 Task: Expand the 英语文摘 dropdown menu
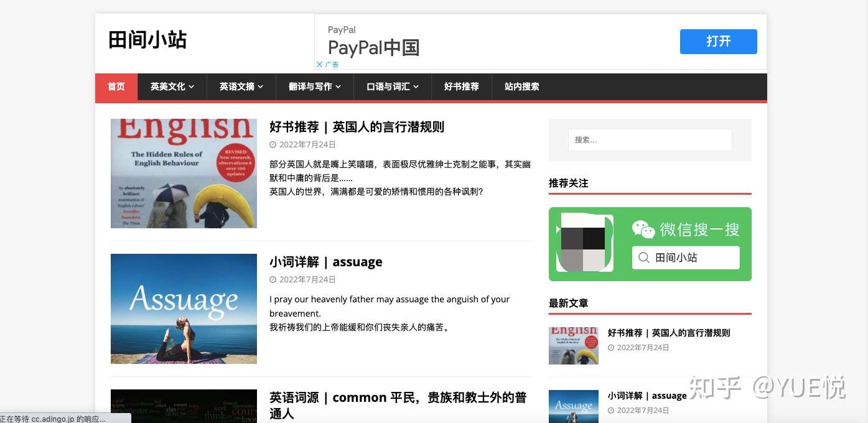(x=241, y=86)
